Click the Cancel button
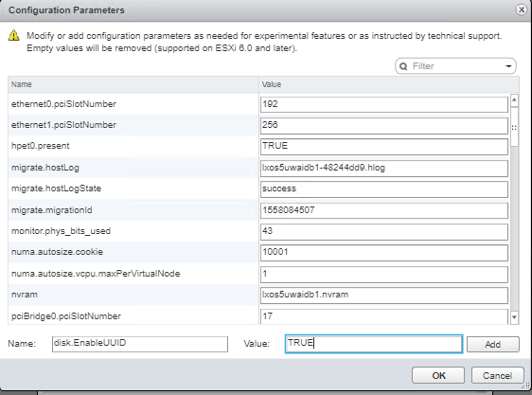The width and height of the screenshot is (532, 395). tap(497, 376)
